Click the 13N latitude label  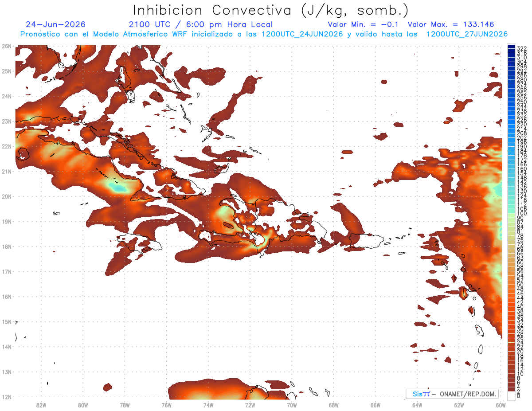[6, 372]
